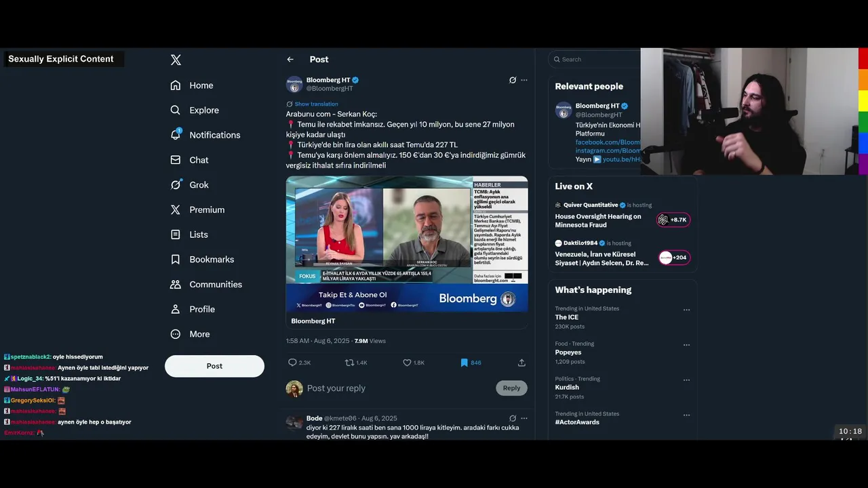This screenshot has width=868, height=488.
Task: Open the Home icon in sidebar
Action: coord(176,85)
